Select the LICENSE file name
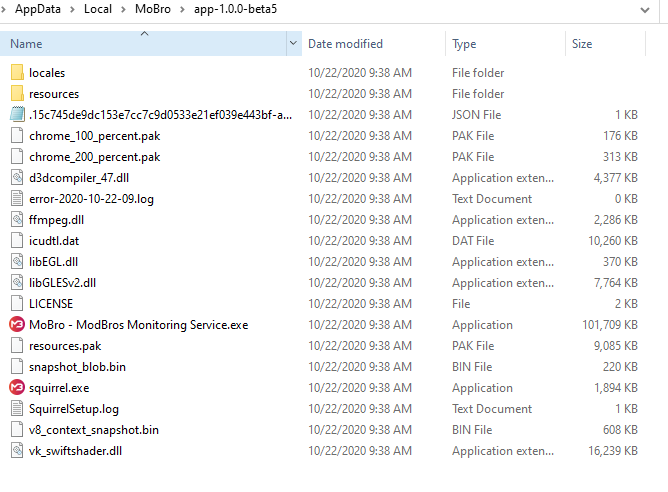The width and height of the screenshot is (668, 492). tap(51, 304)
